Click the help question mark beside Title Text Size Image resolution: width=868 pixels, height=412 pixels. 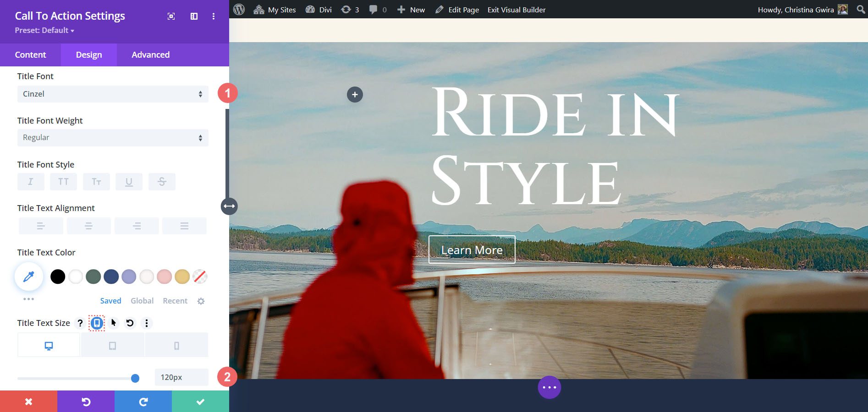80,323
